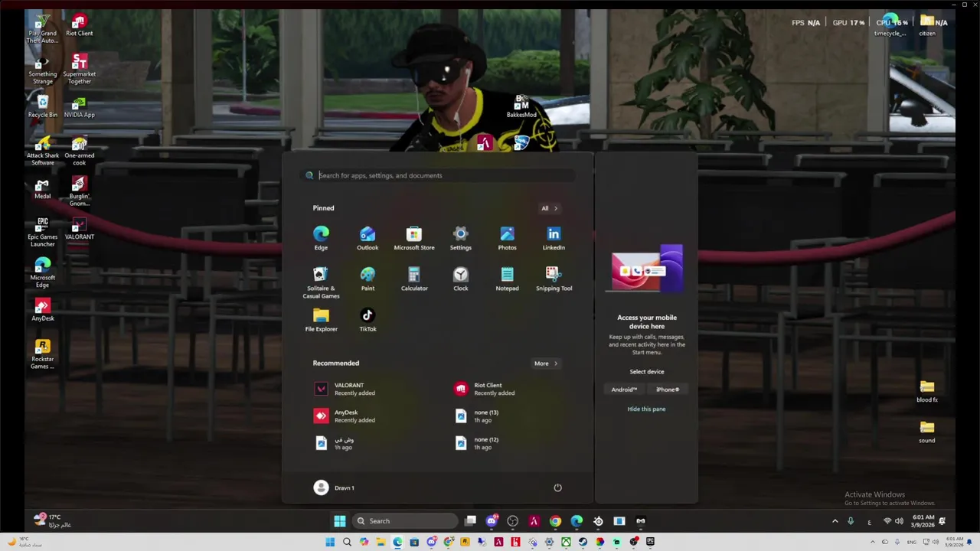Open Discord on the remote taskbar

coord(492,521)
